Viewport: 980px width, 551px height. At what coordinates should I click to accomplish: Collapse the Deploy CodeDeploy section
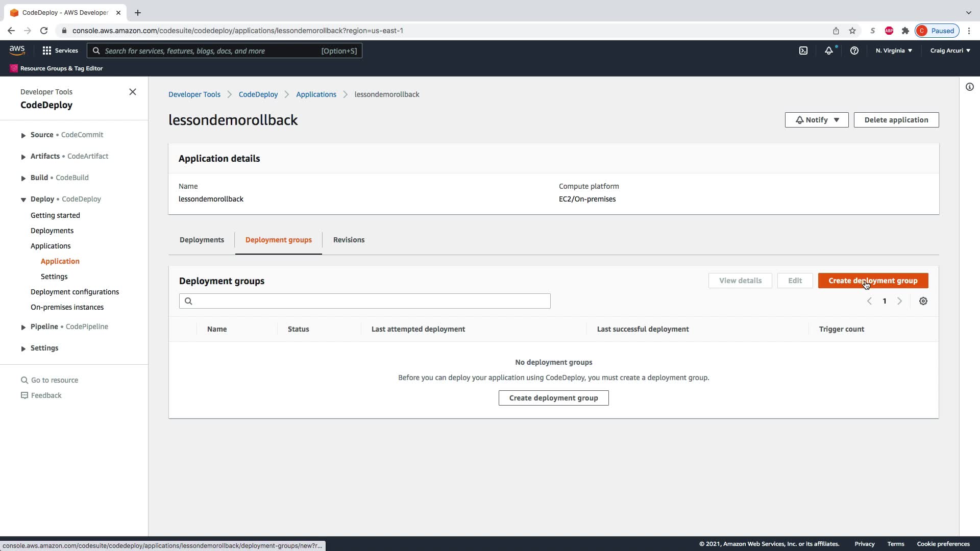click(23, 199)
